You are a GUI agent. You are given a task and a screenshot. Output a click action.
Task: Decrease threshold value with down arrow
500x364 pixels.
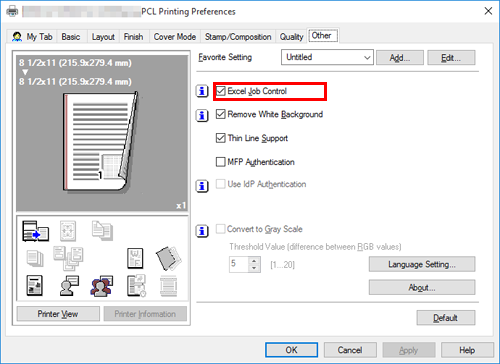click(x=254, y=268)
